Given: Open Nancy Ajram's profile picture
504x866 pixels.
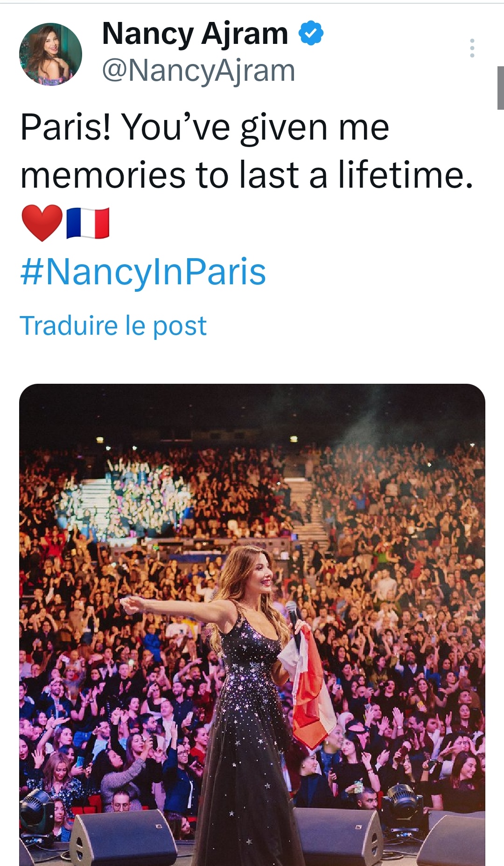Looking at the screenshot, I should coord(50,54).
